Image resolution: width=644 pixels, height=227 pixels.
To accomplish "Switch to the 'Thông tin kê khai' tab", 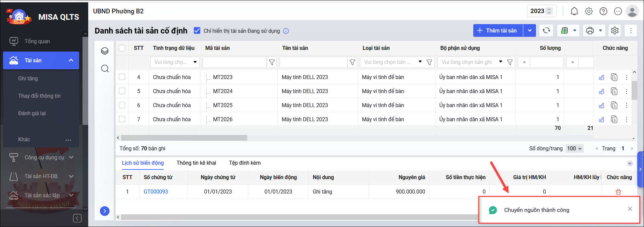I will (196, 163).
